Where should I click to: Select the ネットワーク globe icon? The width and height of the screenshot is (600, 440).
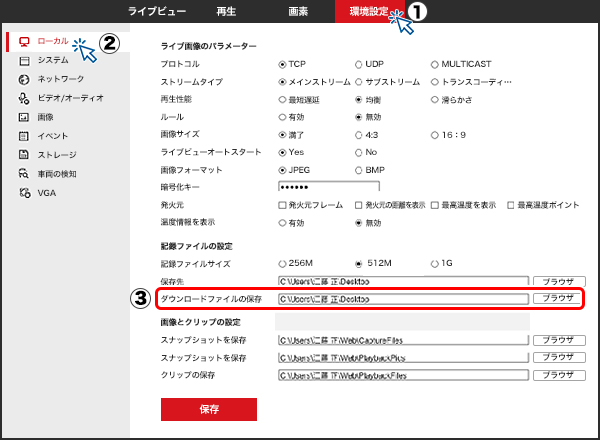coord(24,79)
